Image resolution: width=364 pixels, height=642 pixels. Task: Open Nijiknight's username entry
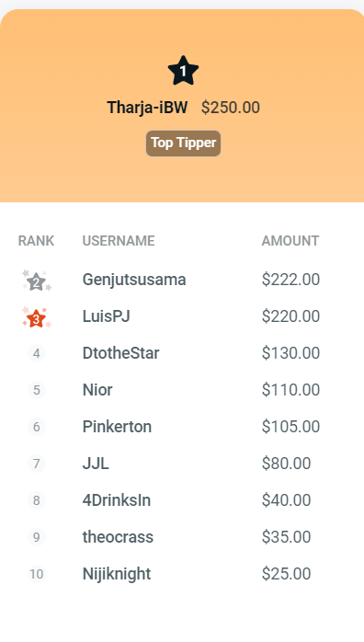117,574
